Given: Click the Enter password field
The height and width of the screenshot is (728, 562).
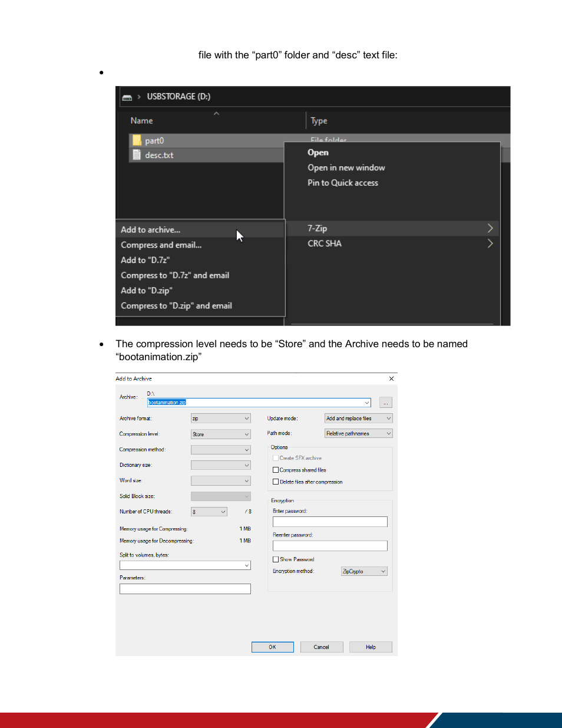Looking at the screenshot, I should 330,522.
